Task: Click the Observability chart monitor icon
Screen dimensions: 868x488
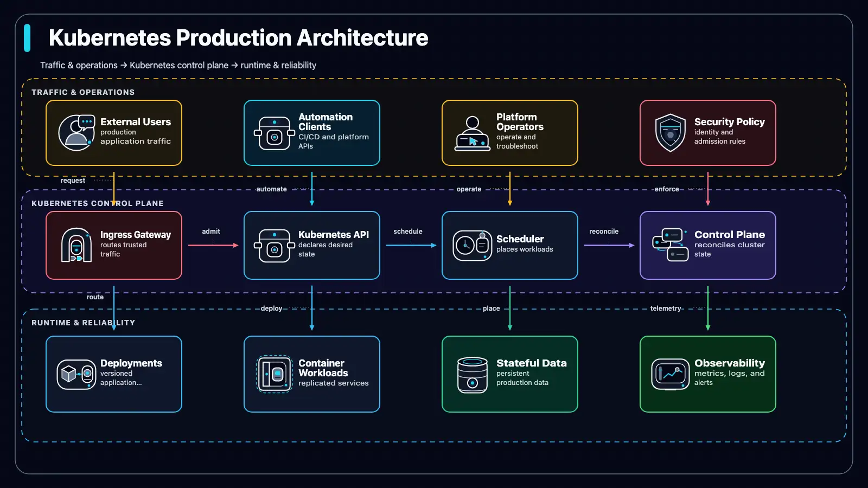Action: pos(671,374)
